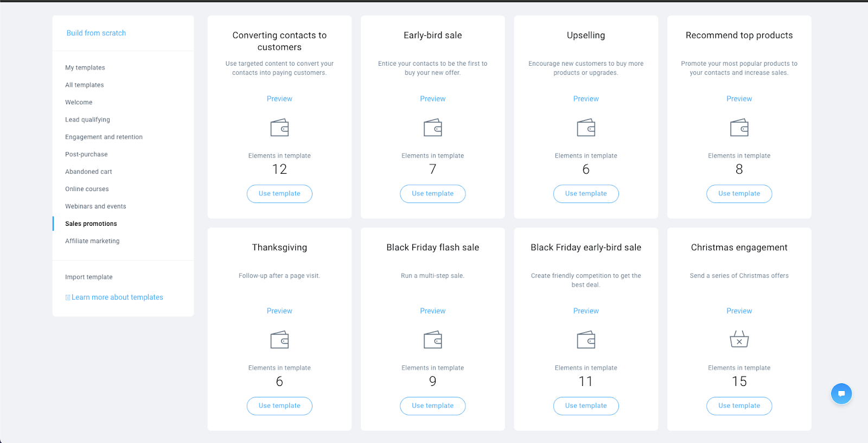Open the chat bubble in bottom right corner
The width and height of the screenshot is (868, 443).
841,394
